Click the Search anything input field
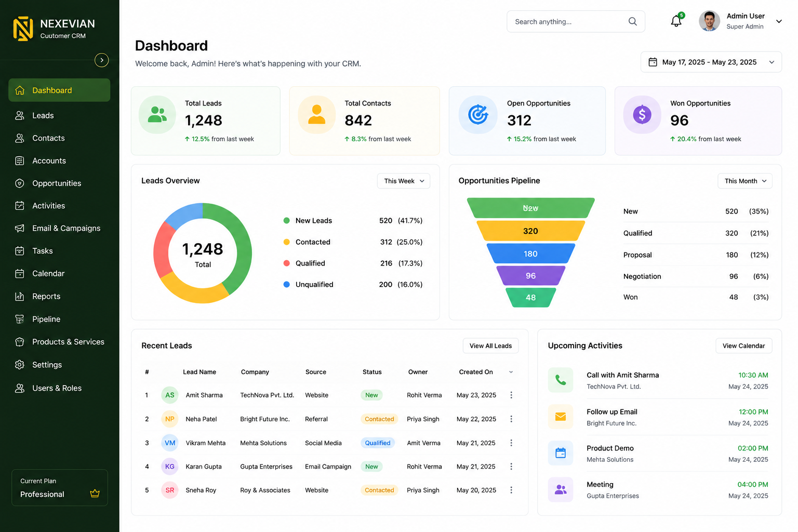 click(x=576, y=21)
